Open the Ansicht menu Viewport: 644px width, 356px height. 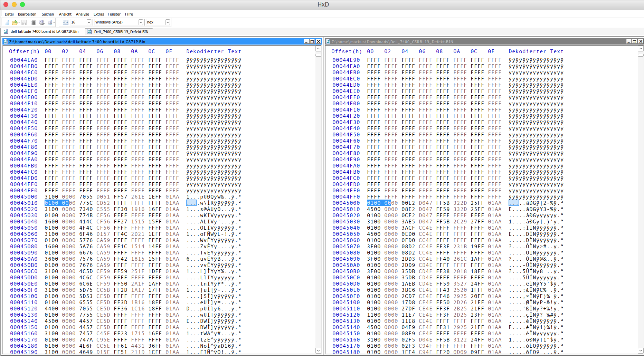pos(65,14)
